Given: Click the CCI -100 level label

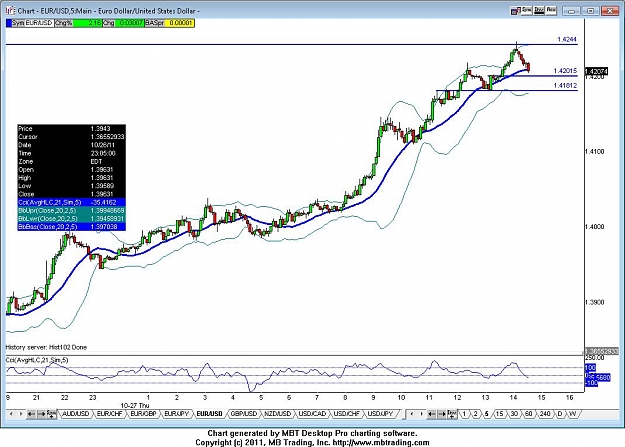Looking at the screenshot, I should (591, 383).
